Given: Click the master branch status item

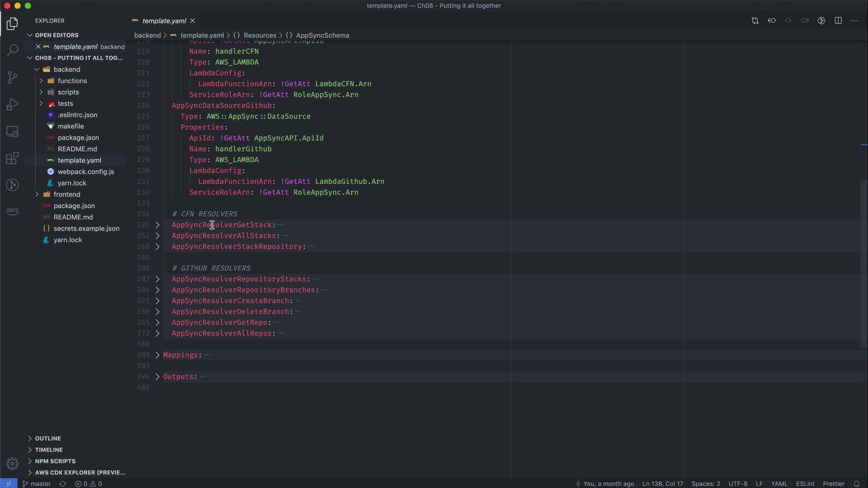Looking at the screenshot, I should click(x=37, y=483).
